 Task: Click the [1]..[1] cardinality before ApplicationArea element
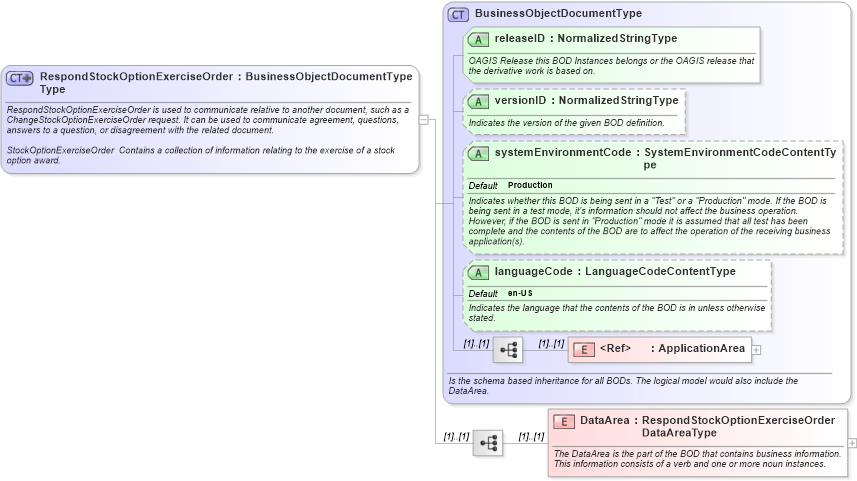551,343
